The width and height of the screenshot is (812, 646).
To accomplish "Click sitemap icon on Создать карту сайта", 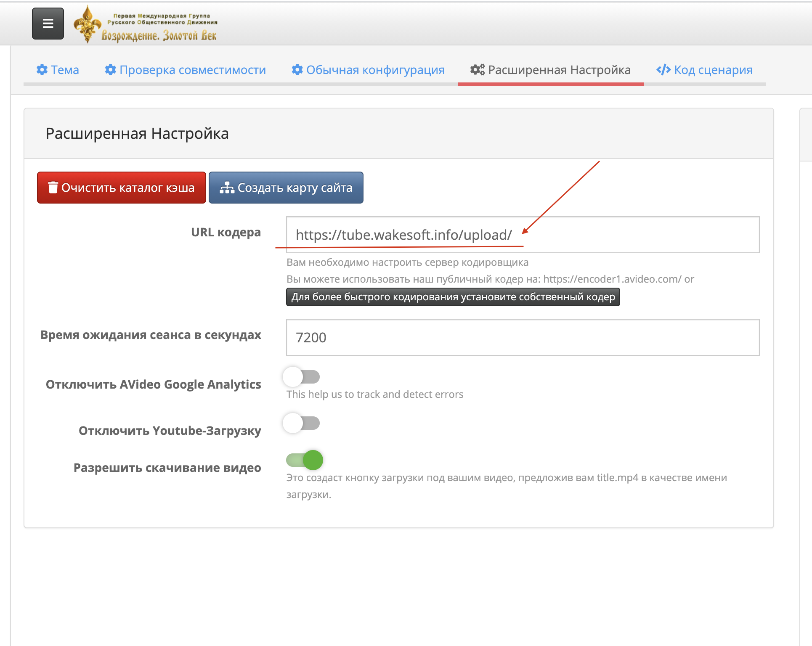I will [227, 188].
